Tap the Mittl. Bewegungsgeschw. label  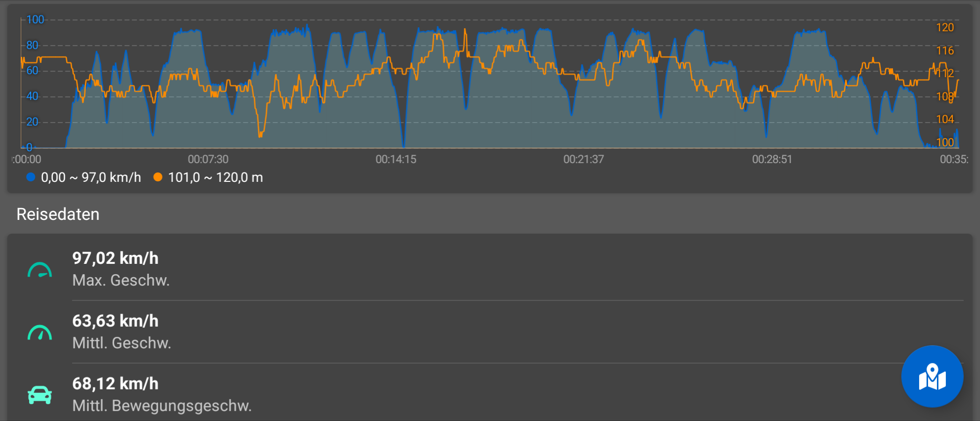click(x=162, y=406)
